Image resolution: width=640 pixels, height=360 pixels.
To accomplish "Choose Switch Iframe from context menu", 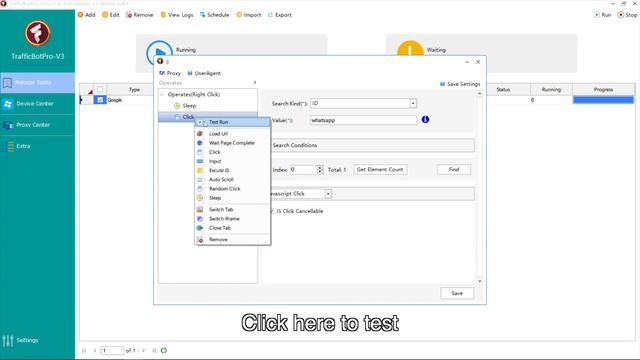I will (233, 219).
